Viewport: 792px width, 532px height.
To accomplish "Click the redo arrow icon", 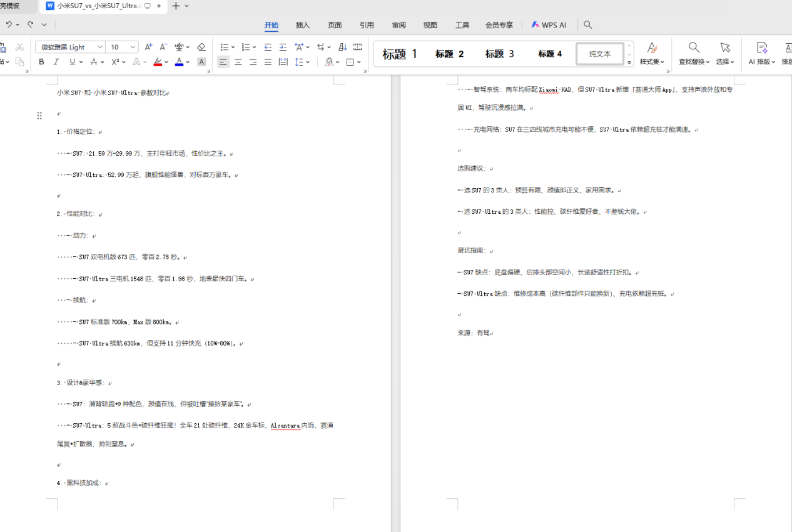I will pyautogui.click(x=30, y=24).
